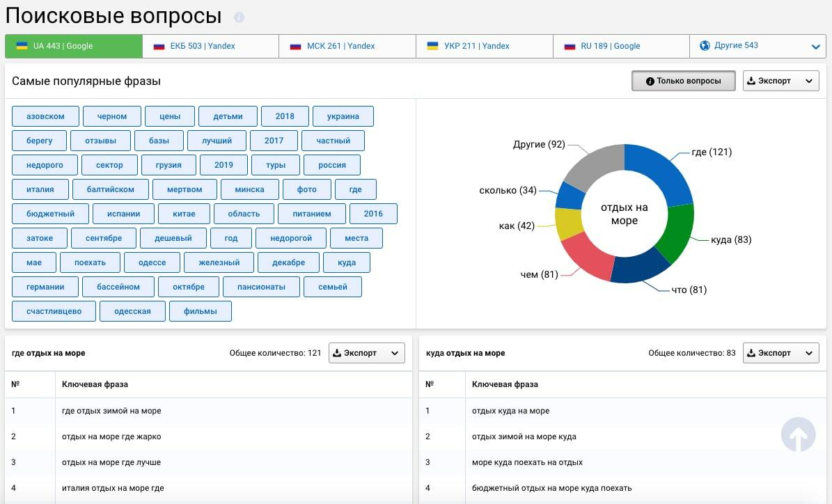Viewport: 832px width, 504px height.
Task: Click the globe icon in Другие 543 tab
Action: click(x=705, y=46)
